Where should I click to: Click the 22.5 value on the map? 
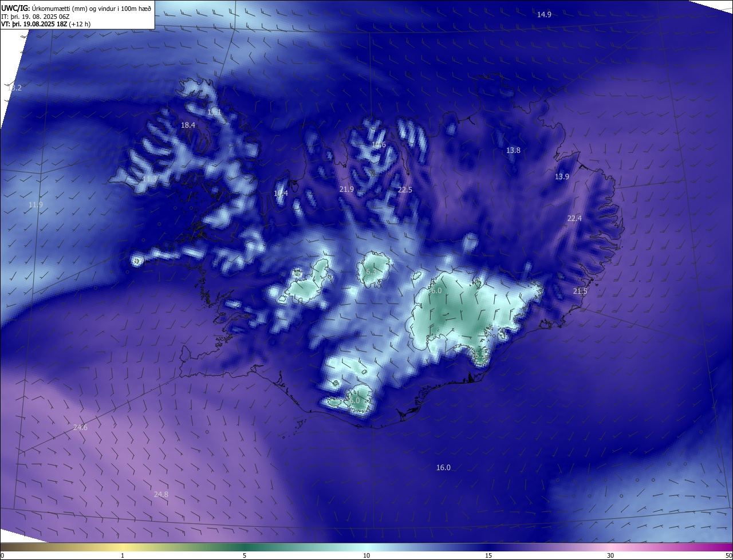[x=405, y=190]
